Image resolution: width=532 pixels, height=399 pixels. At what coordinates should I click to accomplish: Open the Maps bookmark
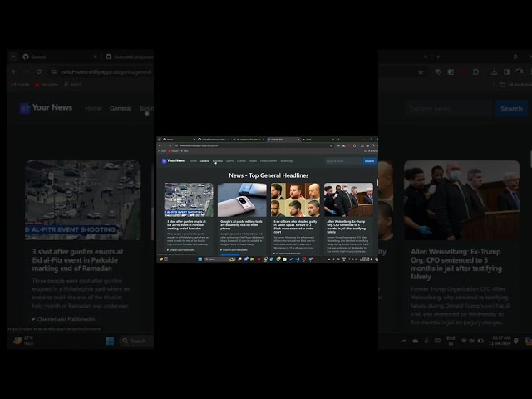tap(185, 151)
